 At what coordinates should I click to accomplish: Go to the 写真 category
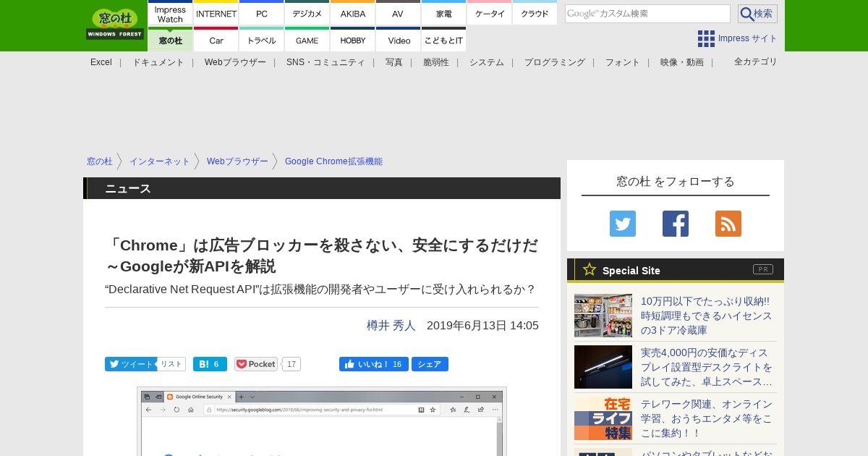(x=394, y=62)
